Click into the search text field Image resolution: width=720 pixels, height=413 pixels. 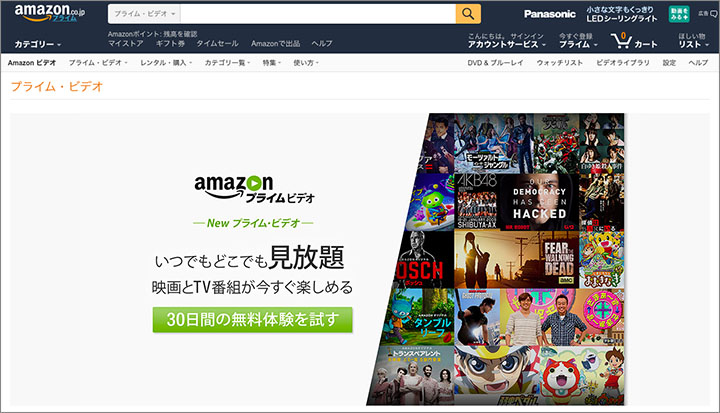pyautogui.click(x=318, y=14)
